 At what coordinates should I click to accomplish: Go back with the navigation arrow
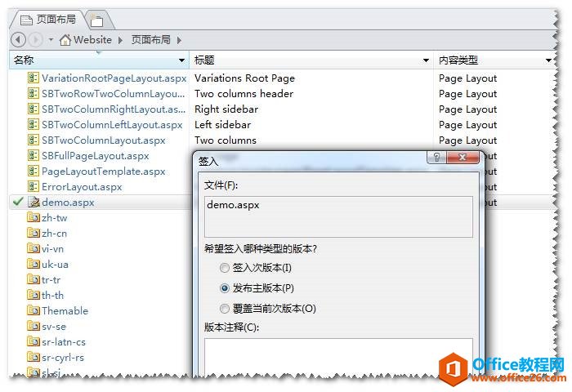tap(18, 39)
